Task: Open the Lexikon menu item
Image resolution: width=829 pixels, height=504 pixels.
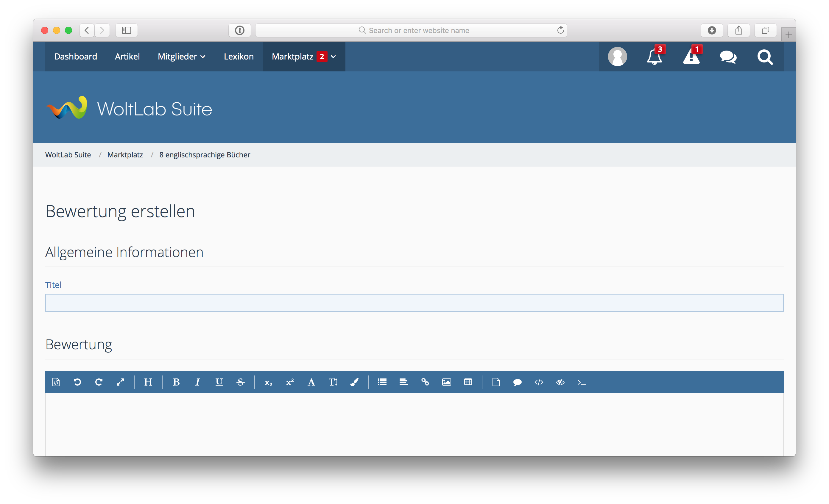Action: coord(239,57)
